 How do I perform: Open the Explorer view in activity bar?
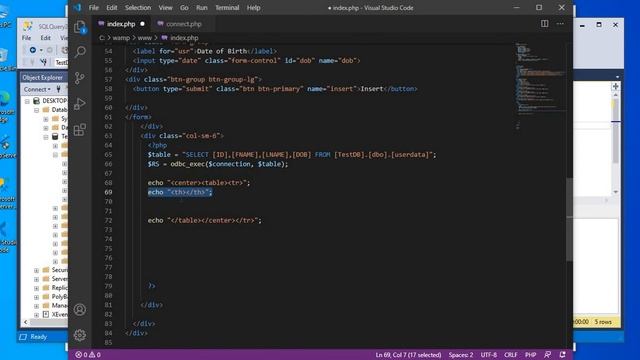pyautogui.click(x=80, y=27)
